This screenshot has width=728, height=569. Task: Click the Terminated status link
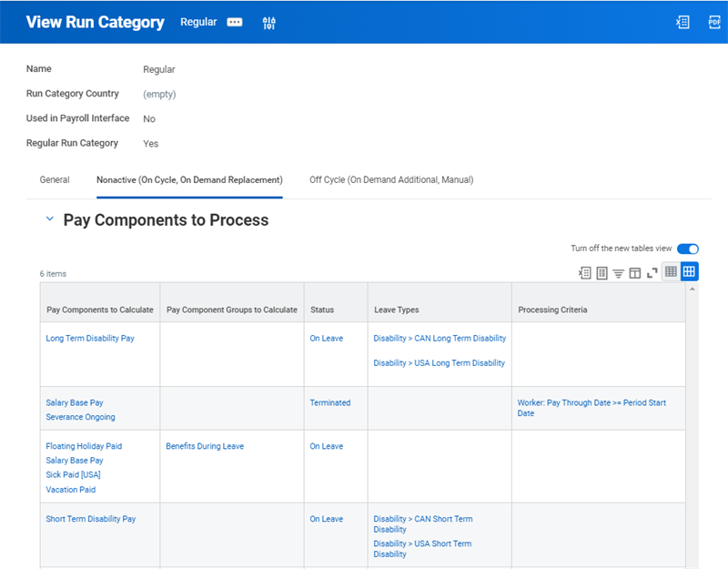tap(330, 402)
